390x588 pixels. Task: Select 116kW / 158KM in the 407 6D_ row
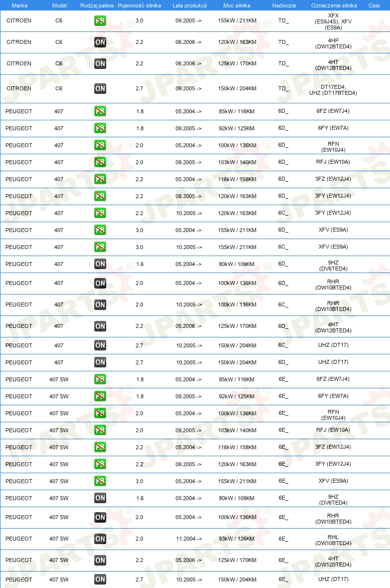point(237,179)
